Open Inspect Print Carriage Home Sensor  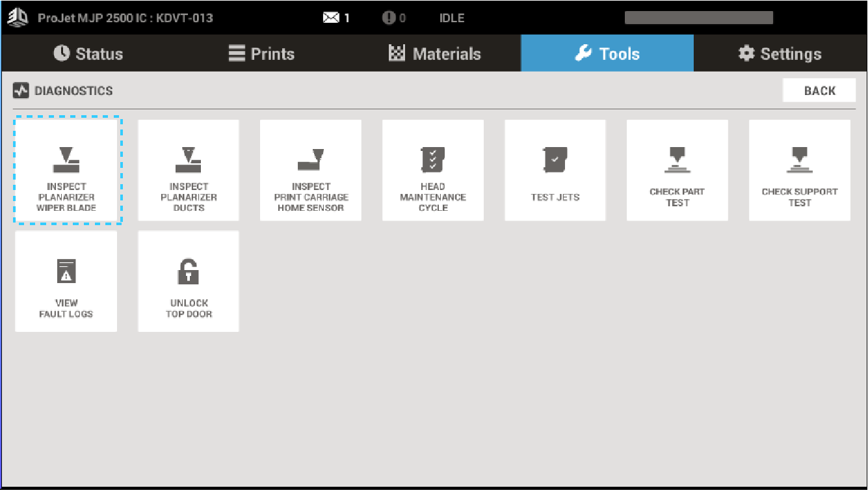click(x=311, y=170)
